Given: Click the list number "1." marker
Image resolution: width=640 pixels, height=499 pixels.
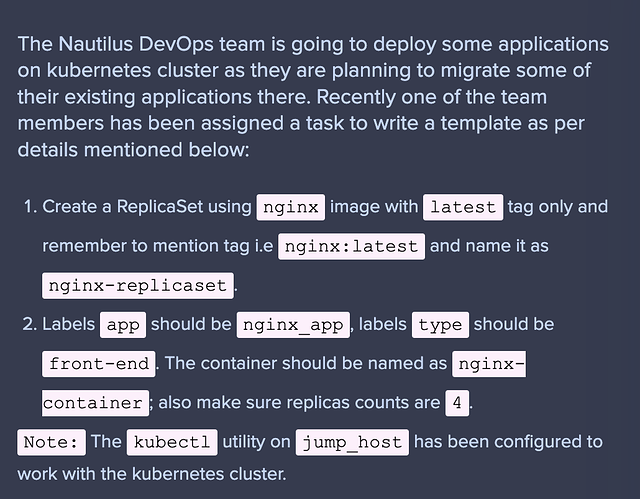Looking at the screenshot, I should click(x=30, y=207).
